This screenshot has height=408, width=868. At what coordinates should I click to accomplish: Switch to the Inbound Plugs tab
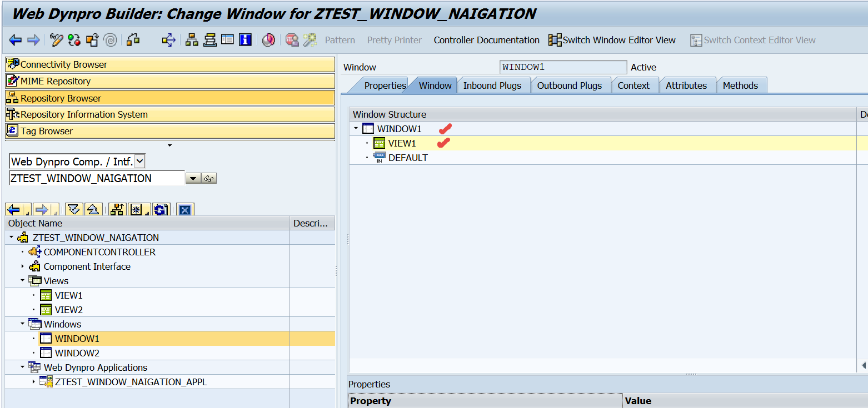[492, 85]
